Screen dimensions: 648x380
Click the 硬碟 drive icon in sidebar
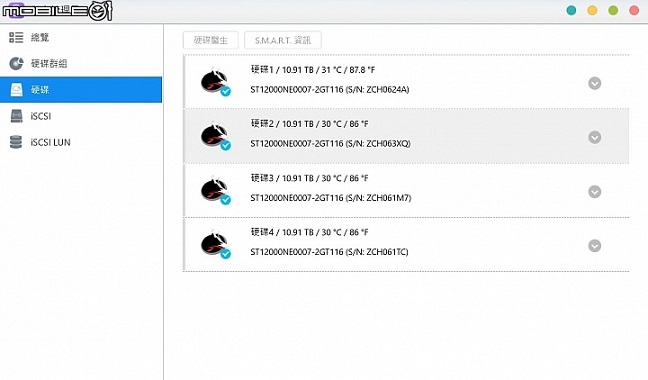16,90
